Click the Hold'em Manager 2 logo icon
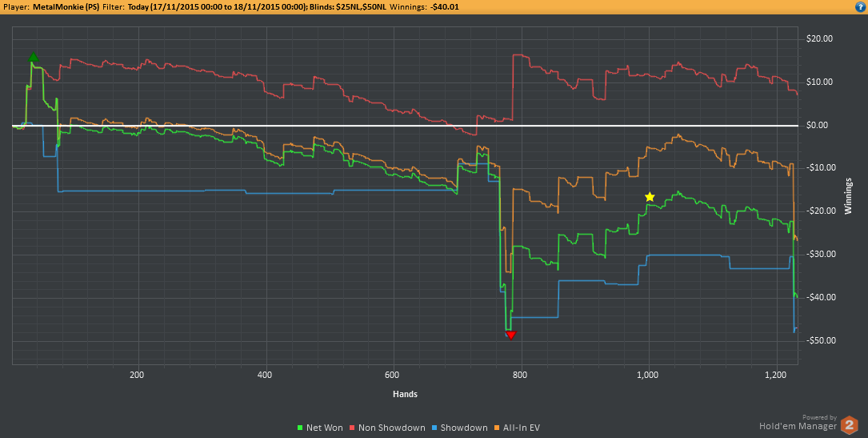Image resolution: width=868 pixels, height=438 pixels. point(849,424)
